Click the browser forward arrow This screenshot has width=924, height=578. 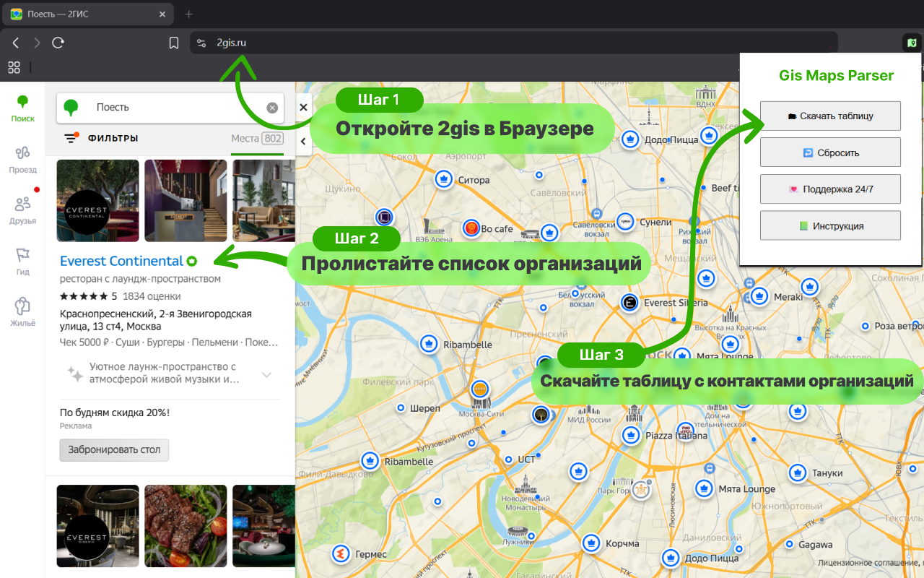[37, 43]
